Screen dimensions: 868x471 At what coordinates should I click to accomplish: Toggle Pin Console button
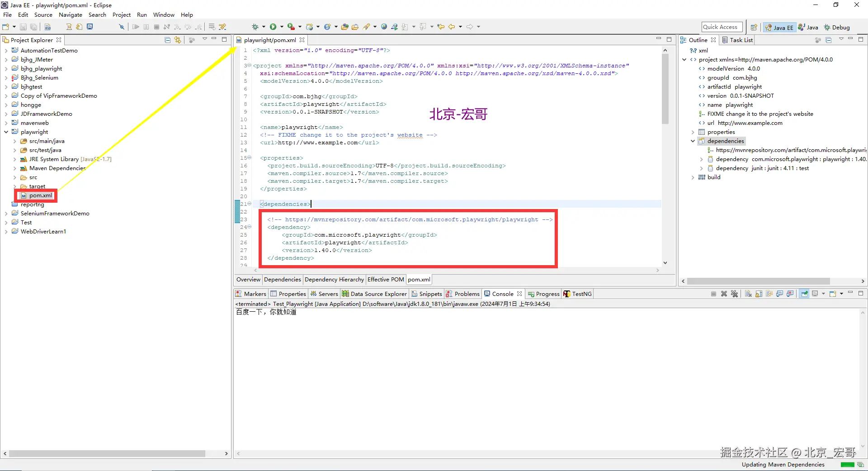(804, 294)
